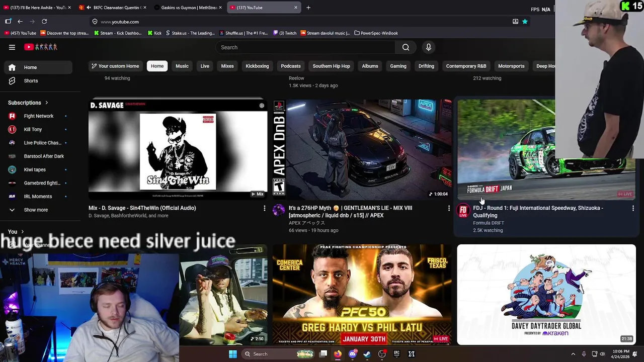The width and height of the screenshot is (644, 362).
Task: Open the Kiwi tapes subscription
Action: click(x=38, y=169)
